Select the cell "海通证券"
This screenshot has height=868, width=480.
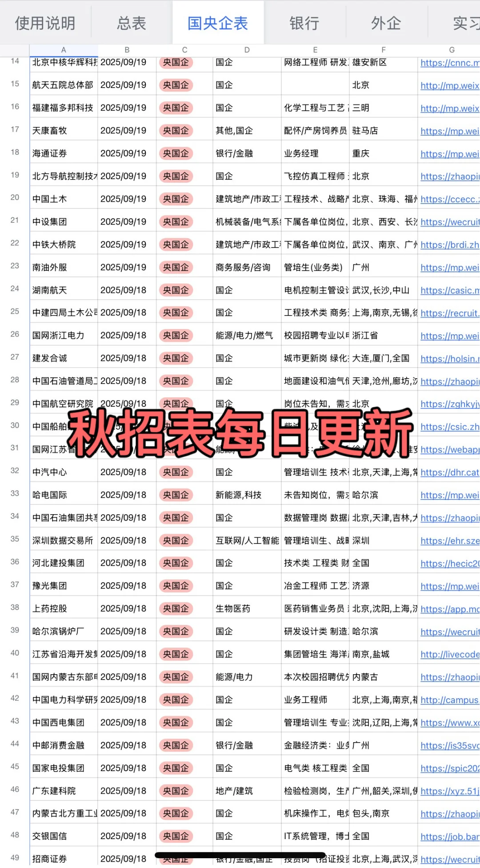coord(64,153)
